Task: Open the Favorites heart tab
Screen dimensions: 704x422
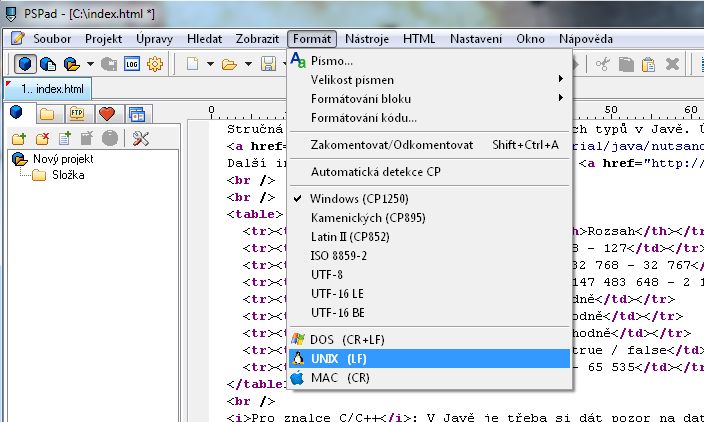Action: [106, 113]
